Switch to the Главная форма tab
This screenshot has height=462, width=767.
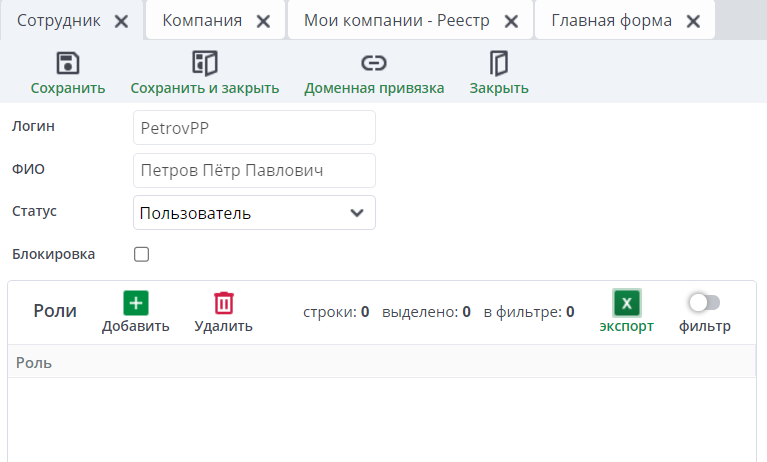point(611,21)
